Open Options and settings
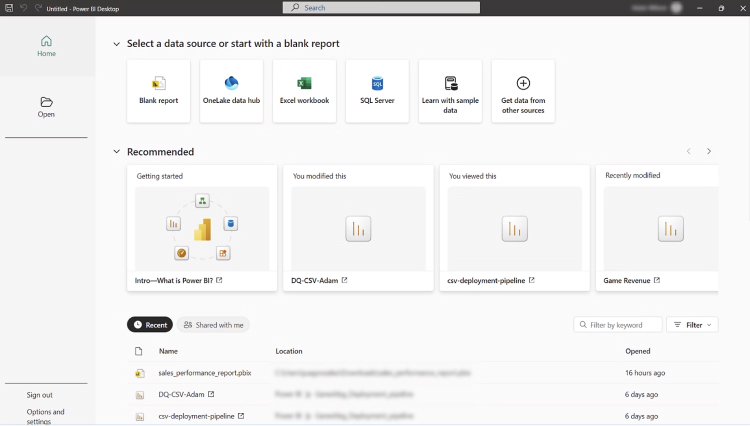This screenshot has height=426, width=750. (x=45, y=416)
